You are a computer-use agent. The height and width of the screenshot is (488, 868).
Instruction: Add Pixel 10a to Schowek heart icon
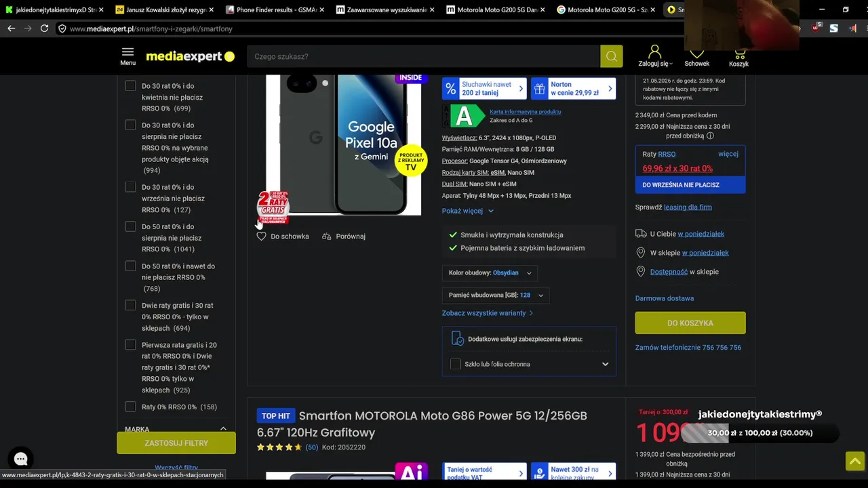click(x=261, y=236)
